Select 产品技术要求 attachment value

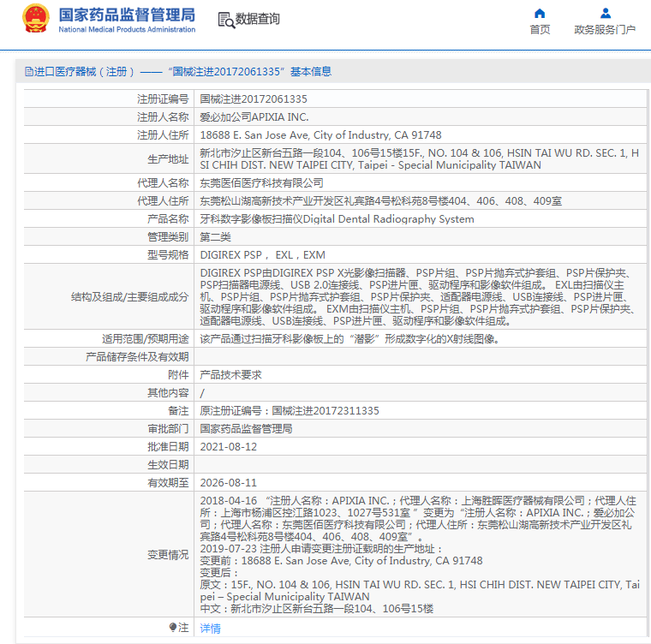point(230,375)
